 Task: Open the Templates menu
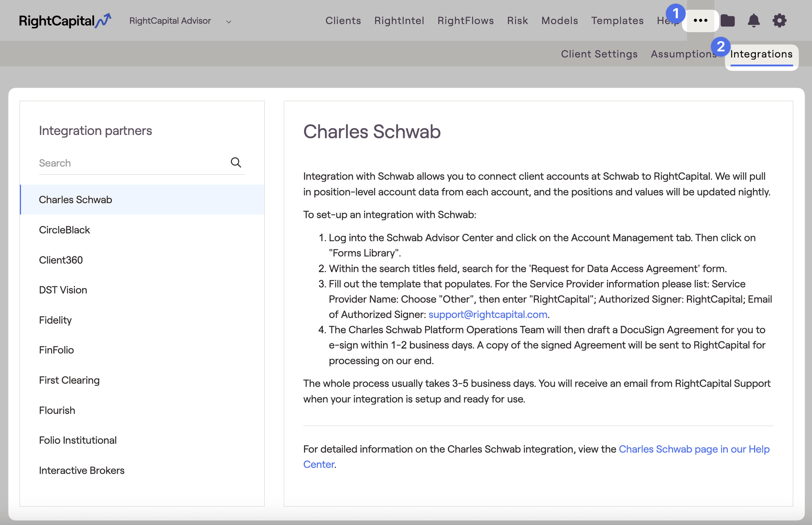617,21
